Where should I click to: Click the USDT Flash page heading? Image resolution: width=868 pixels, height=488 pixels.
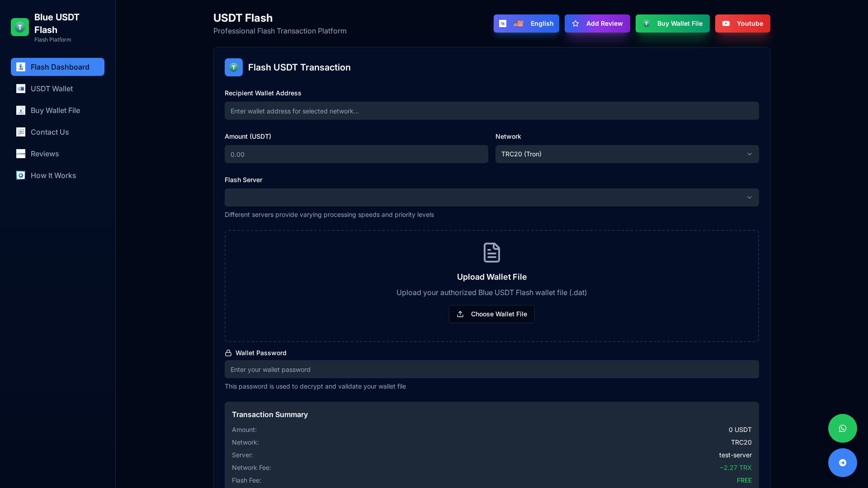click(243, 18)
